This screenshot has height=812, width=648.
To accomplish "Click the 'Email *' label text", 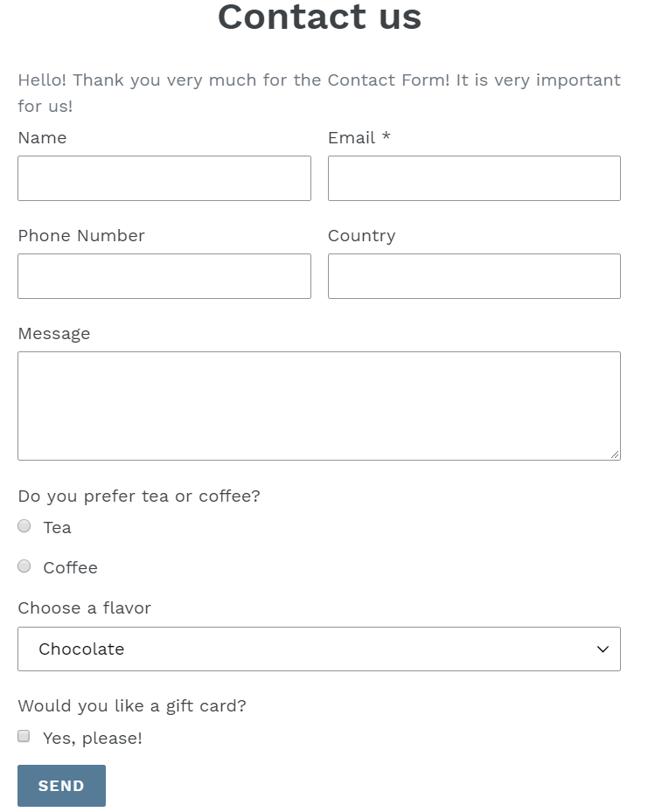I will coord(359,137).
